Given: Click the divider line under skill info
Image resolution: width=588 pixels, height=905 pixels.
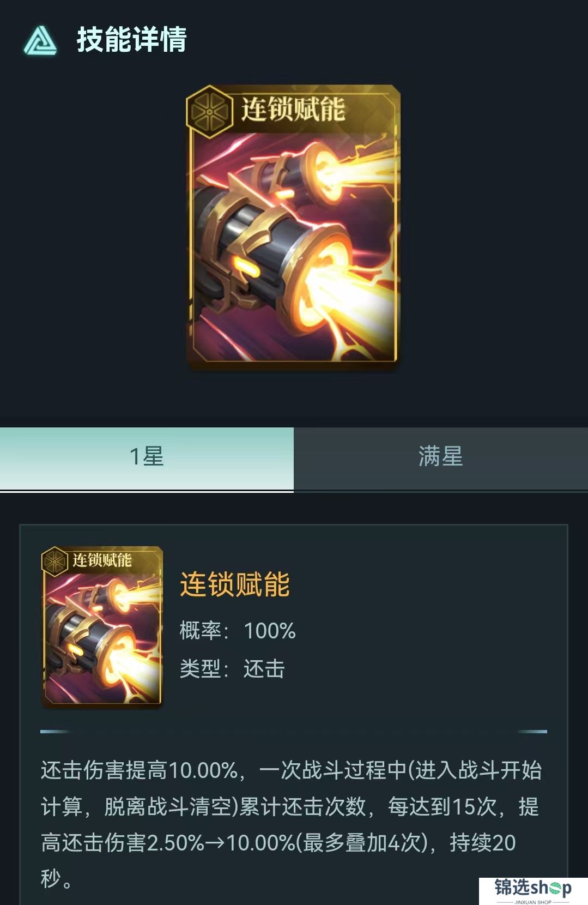Looking at the screenshot, I should 293,731.
